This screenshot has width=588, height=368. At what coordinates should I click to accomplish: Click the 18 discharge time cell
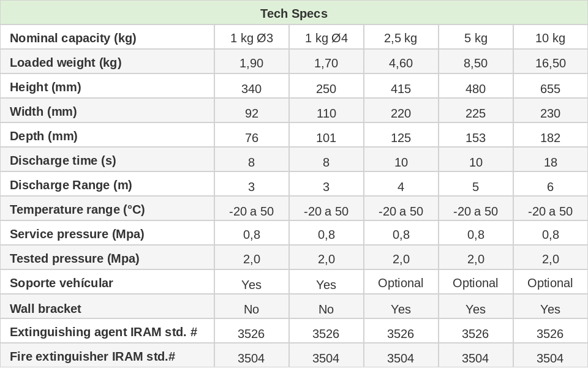pos(550,162)
